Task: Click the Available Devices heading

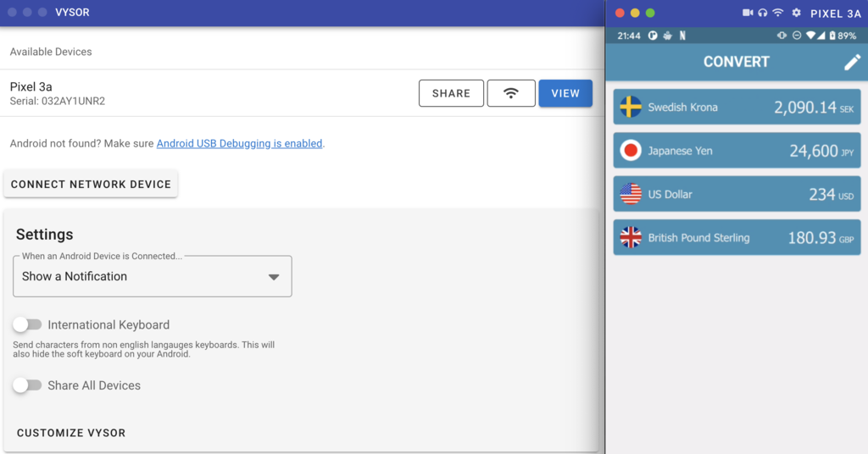Action: click(51, 52)
